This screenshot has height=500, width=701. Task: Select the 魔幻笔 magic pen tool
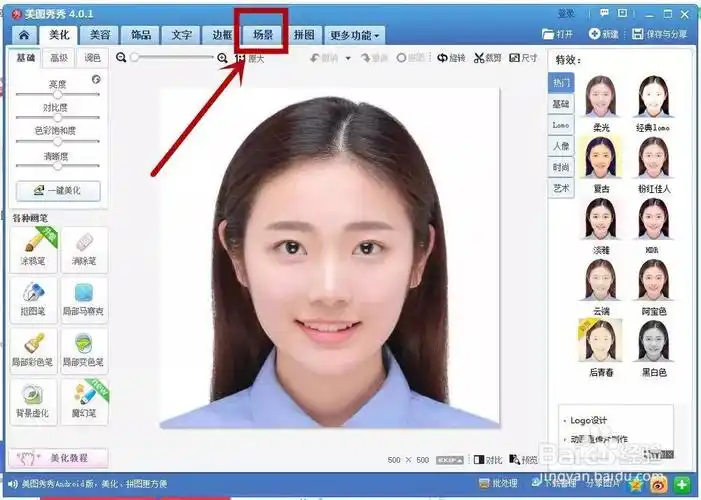click(84, 399)
